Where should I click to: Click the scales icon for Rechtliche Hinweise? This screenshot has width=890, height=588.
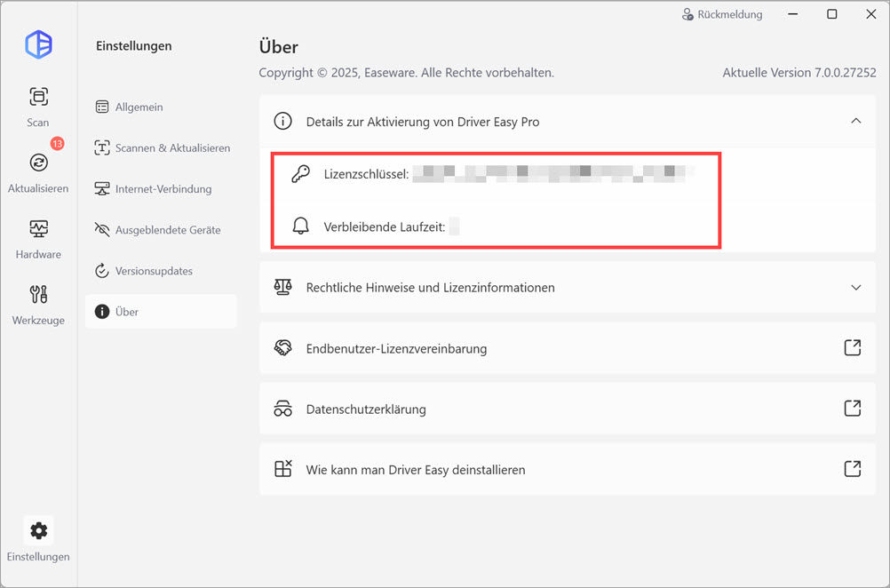tap(282, 287)
